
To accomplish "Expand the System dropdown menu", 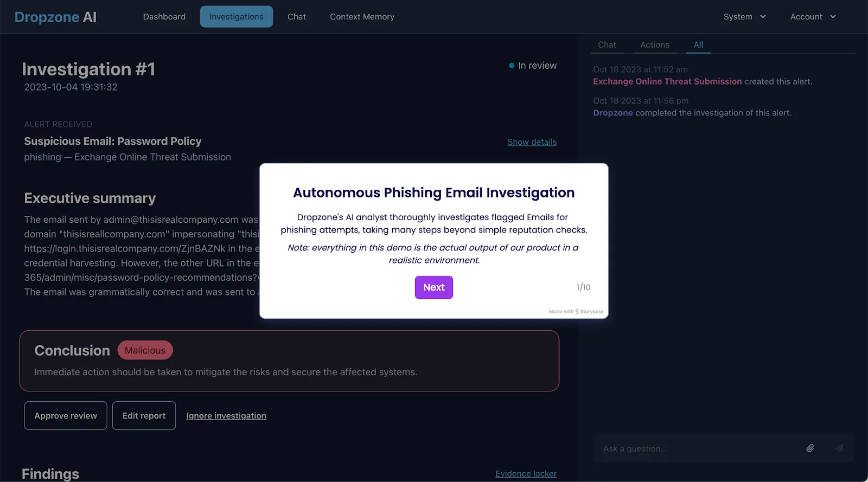I will (745, 17).
